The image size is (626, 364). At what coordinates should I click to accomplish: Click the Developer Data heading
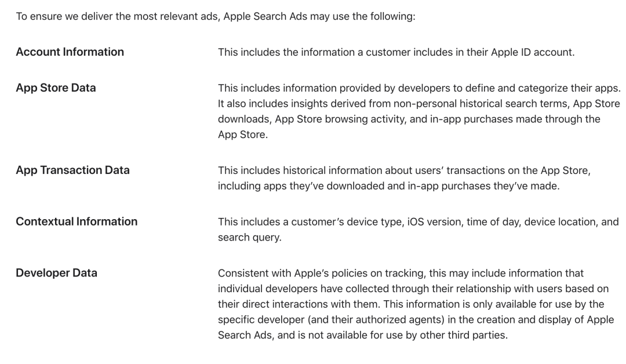(56, 272)
